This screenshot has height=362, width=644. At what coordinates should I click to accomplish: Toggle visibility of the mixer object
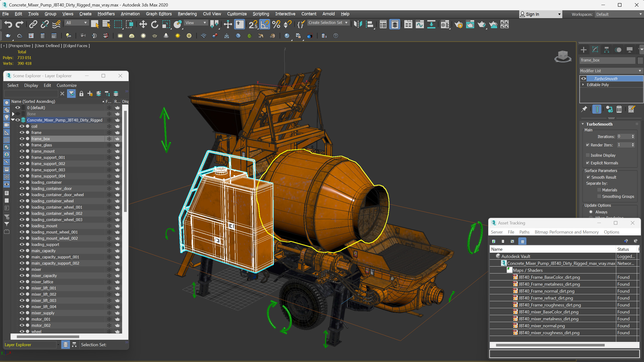[x=22, y=269]
